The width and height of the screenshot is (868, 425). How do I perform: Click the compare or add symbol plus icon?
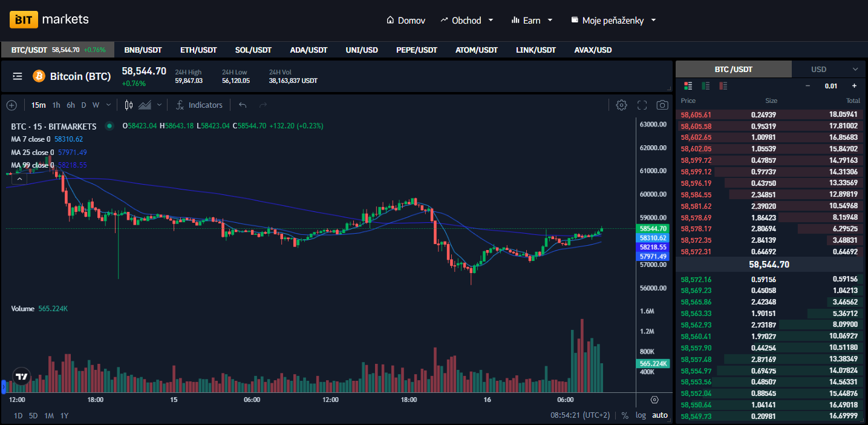[x=11, y=105]
